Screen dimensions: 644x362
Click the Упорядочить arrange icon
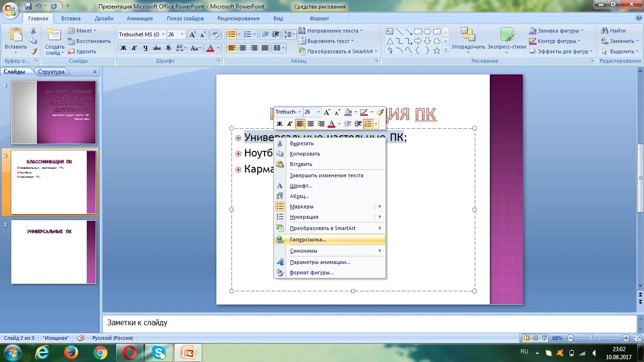pyautogui.click(x=468, y=34)
